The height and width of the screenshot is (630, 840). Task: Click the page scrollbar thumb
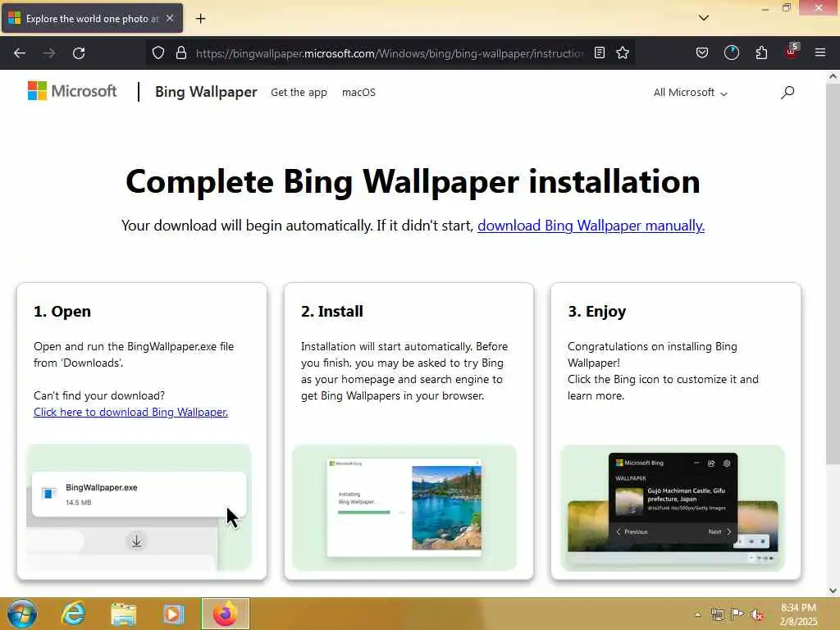pos(833,273)
